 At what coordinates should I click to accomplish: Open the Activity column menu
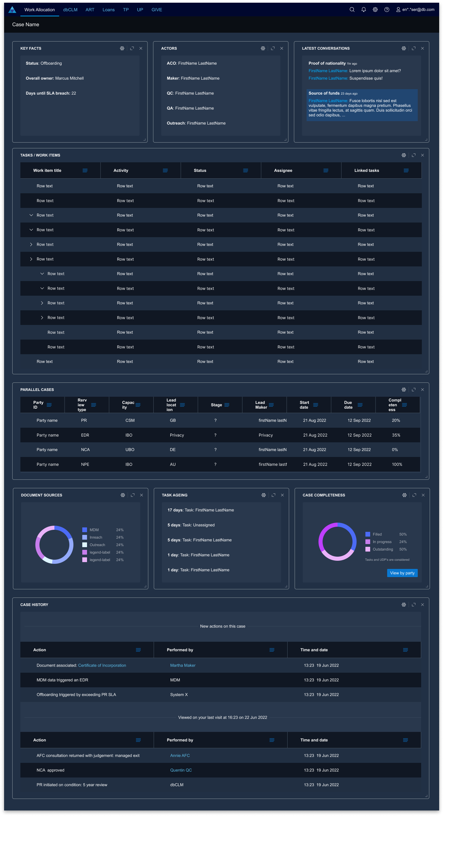[165, 170]
